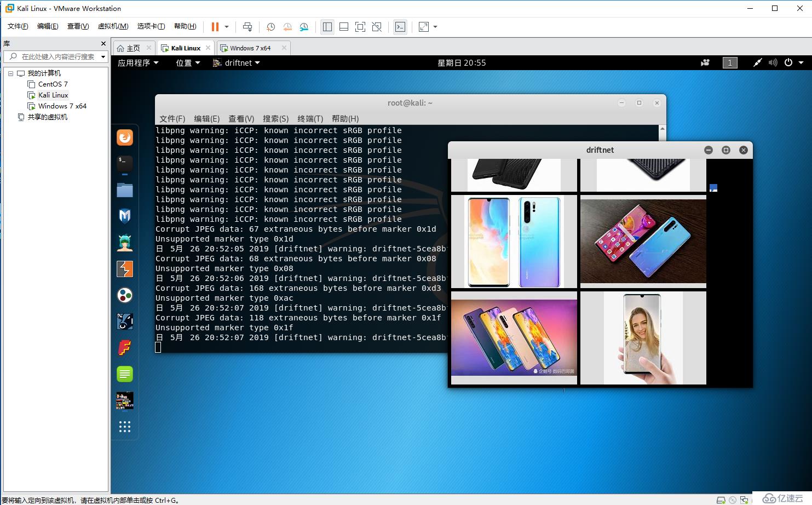Image resolution: width=812 pixels, height=505 pixels.
Task: Revert to previous snapshot icon
Action: click(287, 27)
